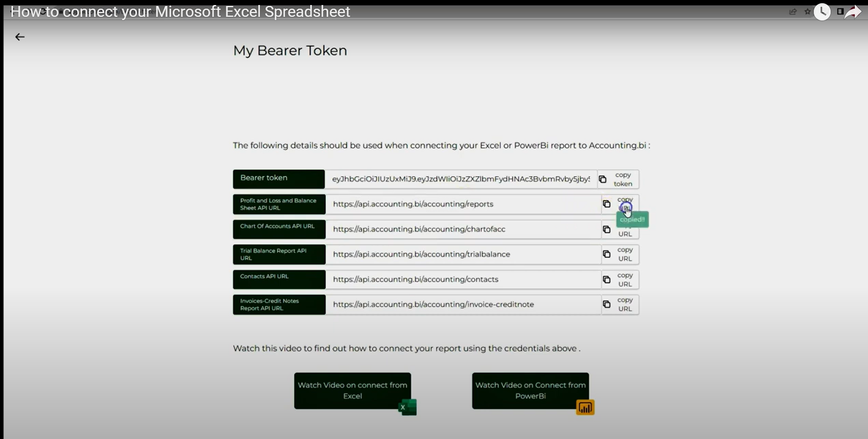Click the browser share icon
The height and width of the screenshot is (439, 868).
[793, 12]
